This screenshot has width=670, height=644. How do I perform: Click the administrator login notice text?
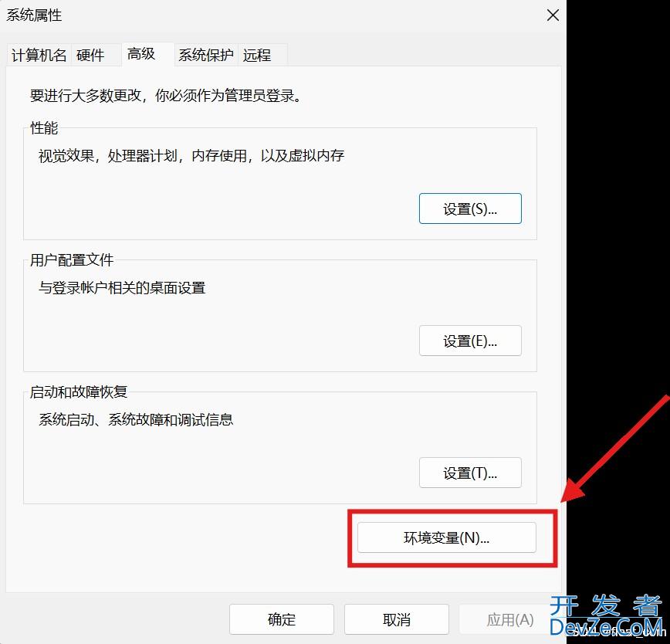(164, 97)
